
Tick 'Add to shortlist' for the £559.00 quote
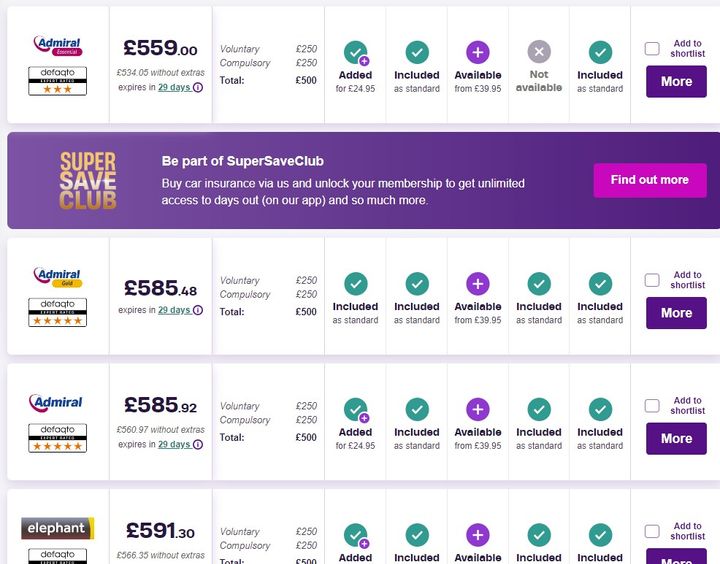[x=652, y=48]
